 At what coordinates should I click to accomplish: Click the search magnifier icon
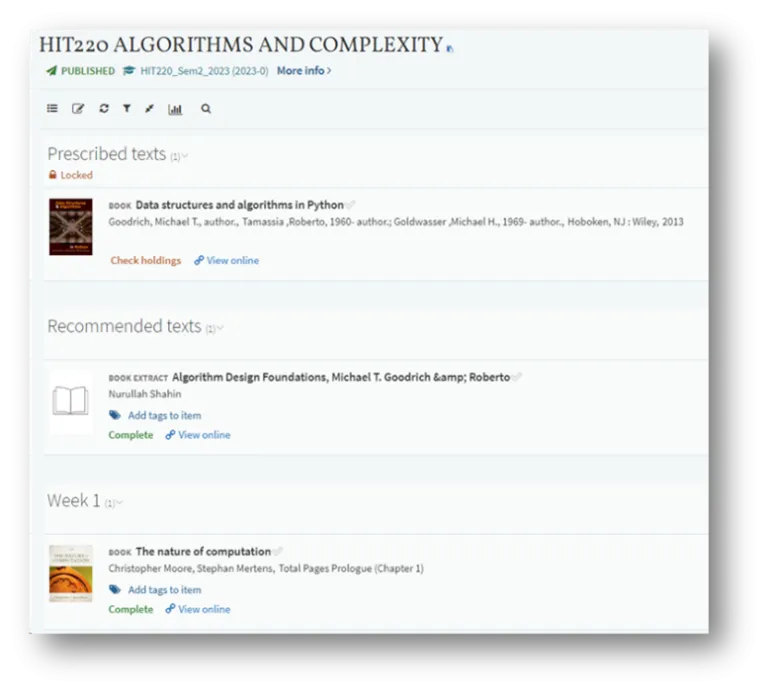206,108
